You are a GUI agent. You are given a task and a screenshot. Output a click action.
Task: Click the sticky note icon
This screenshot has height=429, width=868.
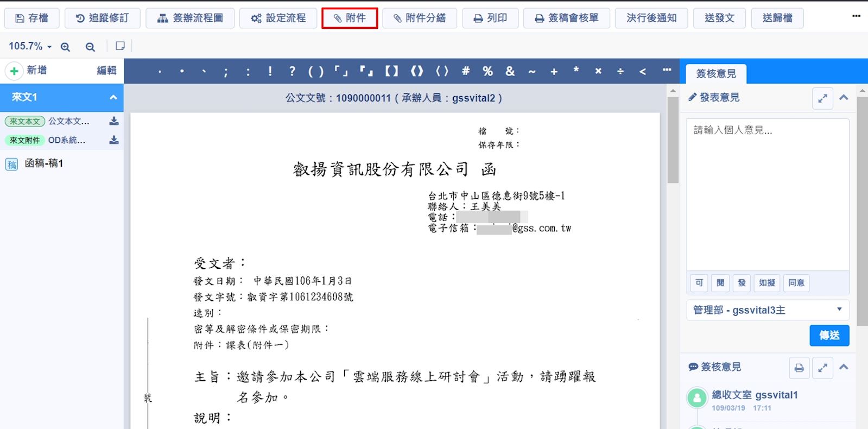(x=120, y=46)
